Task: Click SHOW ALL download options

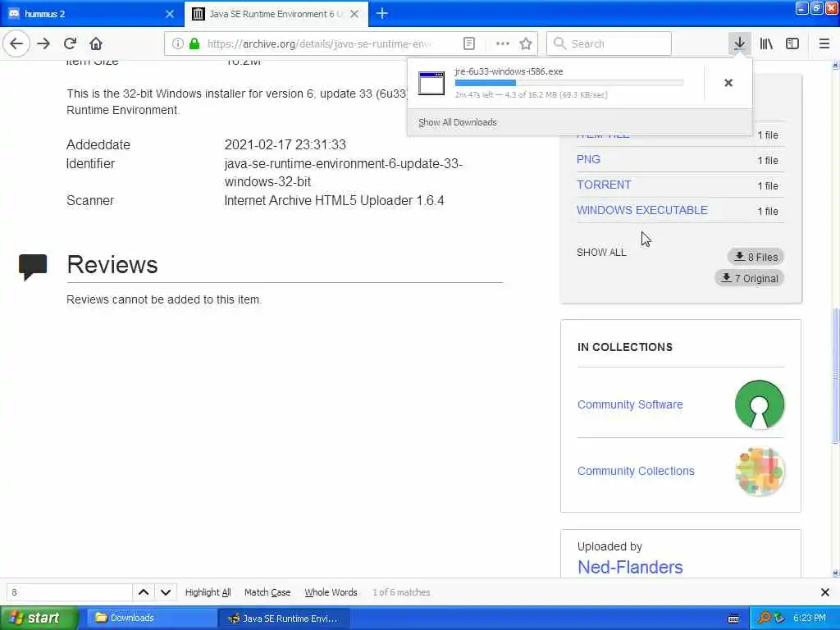Action: [x=601, y=253]
